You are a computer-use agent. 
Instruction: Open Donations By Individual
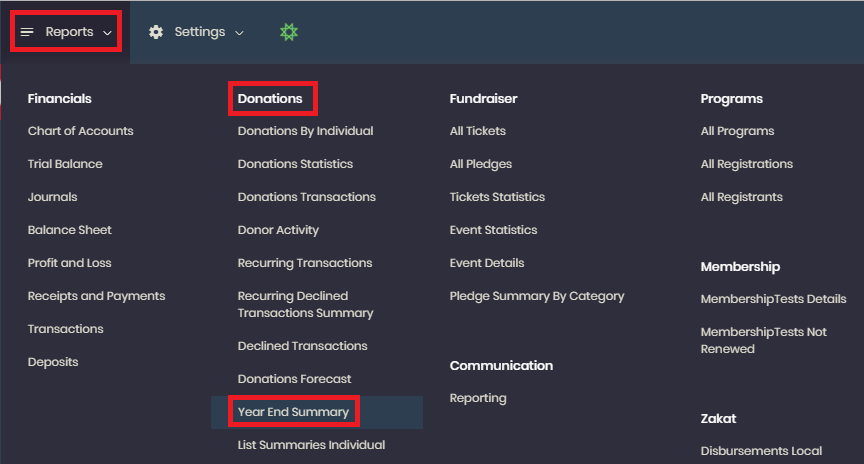click(x=305, y=131)
